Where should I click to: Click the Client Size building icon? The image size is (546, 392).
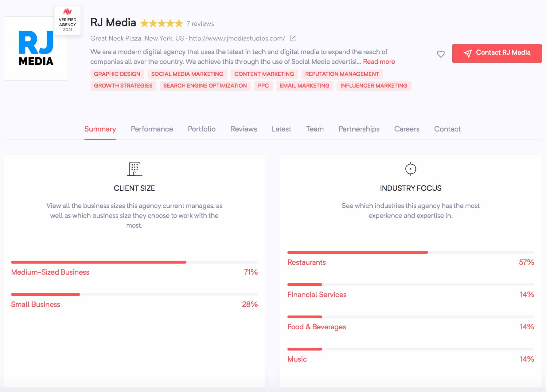coord(135,169)
